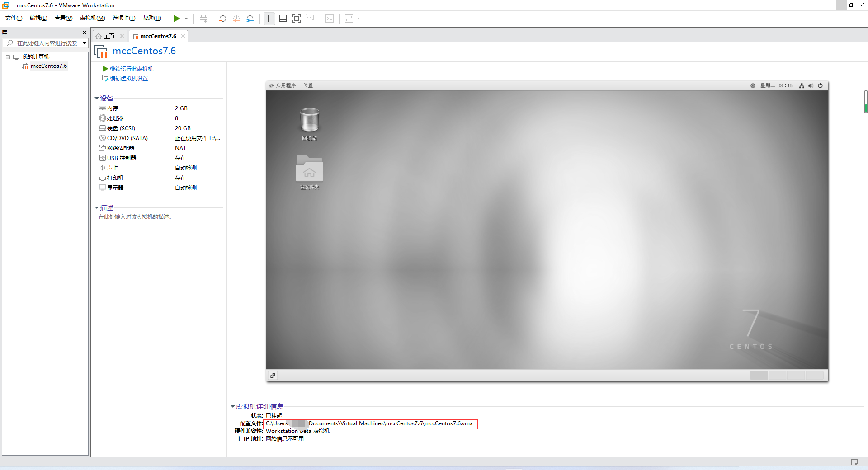Close the mccCentos7.6 tab
Screen dimensions: 868x470
(x=183, y=36)
